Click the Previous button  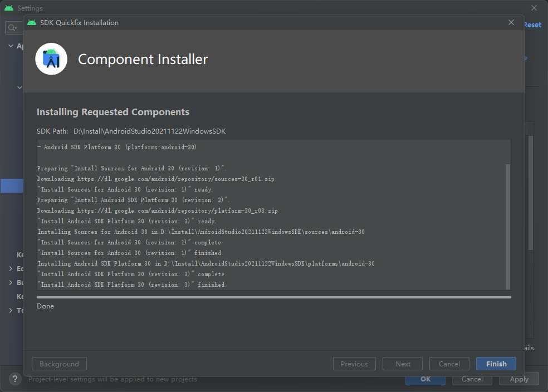pos(354,364)
